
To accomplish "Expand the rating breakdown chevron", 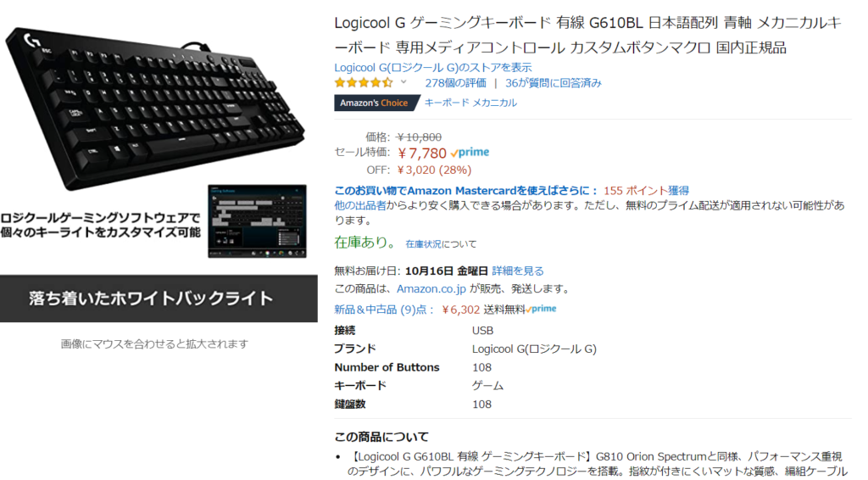I will 403,82.
